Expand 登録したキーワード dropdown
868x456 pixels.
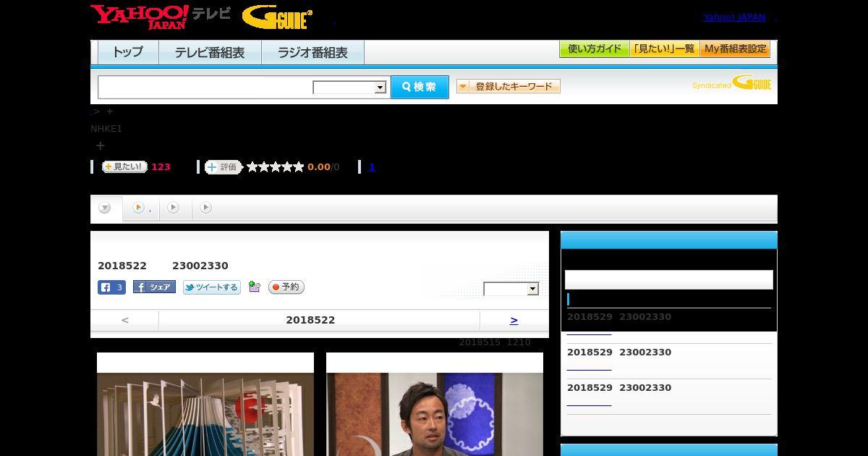coord(509,86)
